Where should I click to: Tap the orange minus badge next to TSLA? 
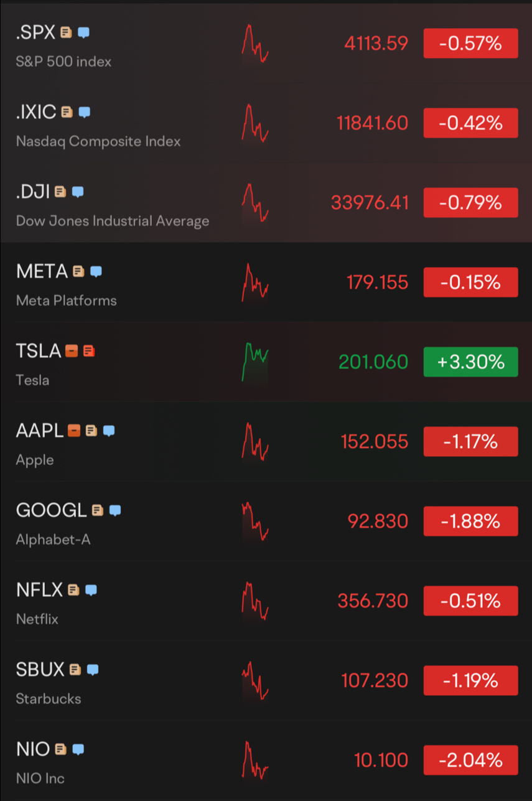coord(72,351)
